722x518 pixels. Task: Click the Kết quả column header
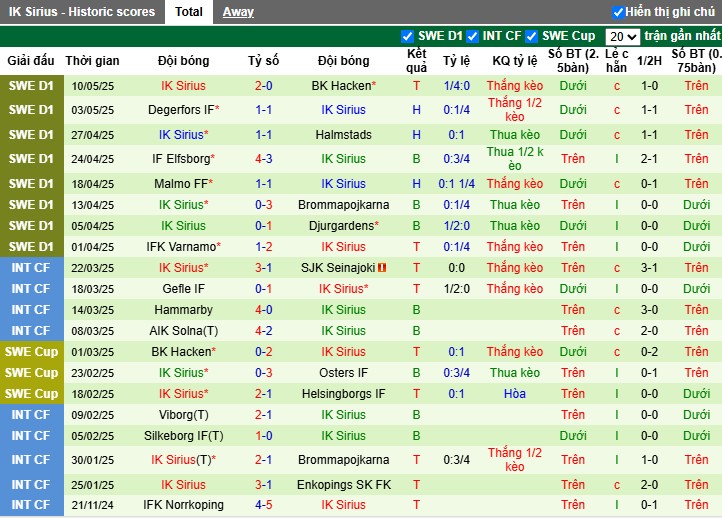coord(416,60)
